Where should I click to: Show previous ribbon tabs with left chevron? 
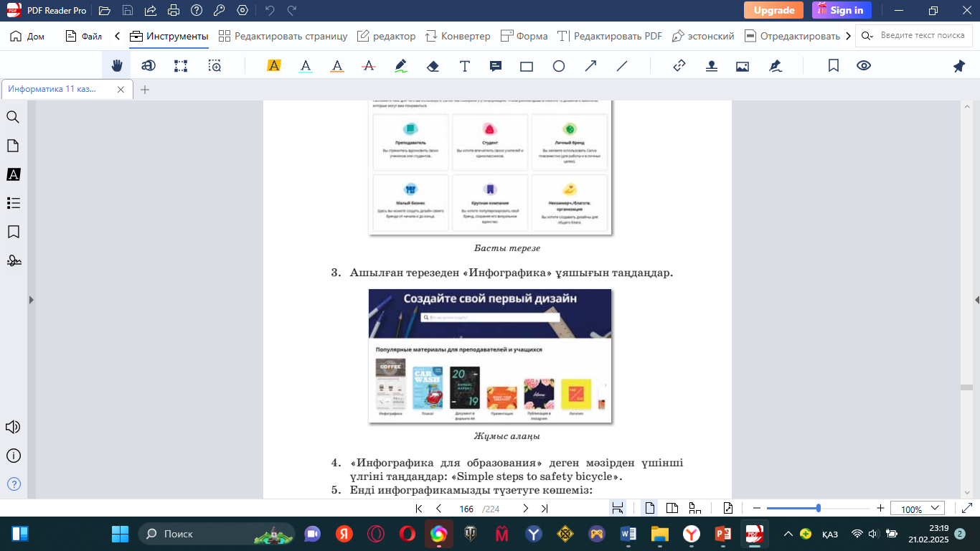pyautogui.click(x=117, y=36)
